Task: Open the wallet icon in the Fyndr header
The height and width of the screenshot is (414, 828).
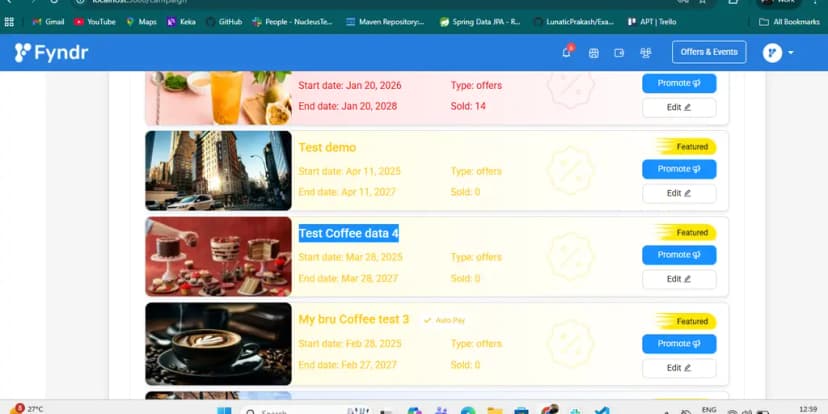Action: click(x=619, y=53)
